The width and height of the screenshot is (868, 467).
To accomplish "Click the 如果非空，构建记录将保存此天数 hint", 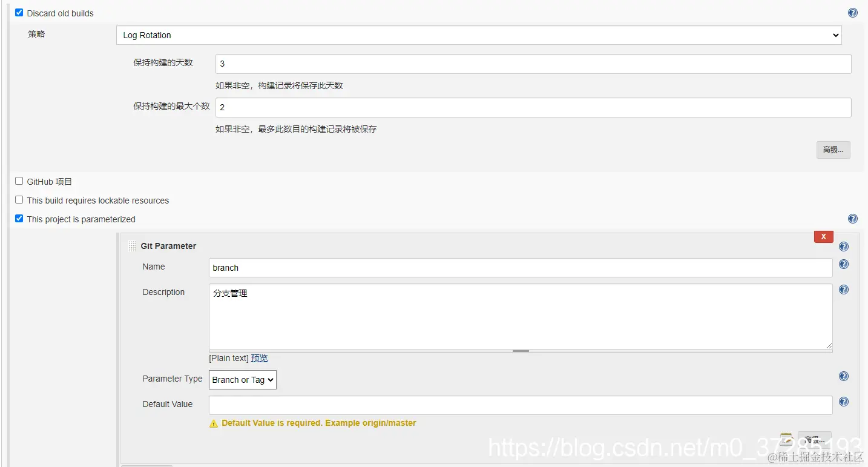I will click(279, 85).
